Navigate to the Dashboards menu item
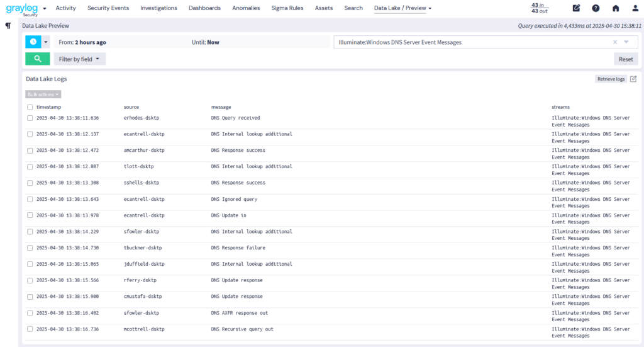The height and width of the screenshot is (347, 644). pyautogui.click(x=204, y=8)
